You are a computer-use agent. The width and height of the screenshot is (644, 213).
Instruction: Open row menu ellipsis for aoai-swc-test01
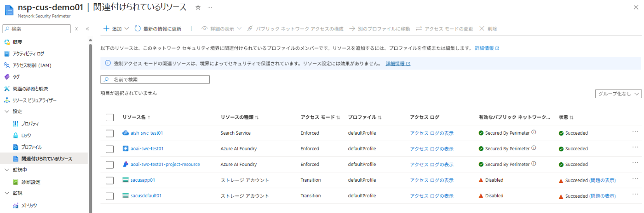click(635, 148)
